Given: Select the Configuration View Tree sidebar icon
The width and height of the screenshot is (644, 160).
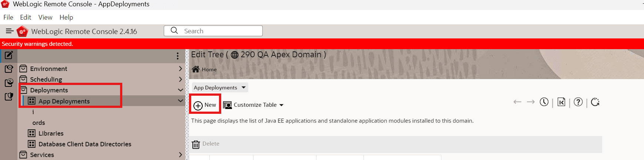Looking at the screenshot, I should 9,69.
